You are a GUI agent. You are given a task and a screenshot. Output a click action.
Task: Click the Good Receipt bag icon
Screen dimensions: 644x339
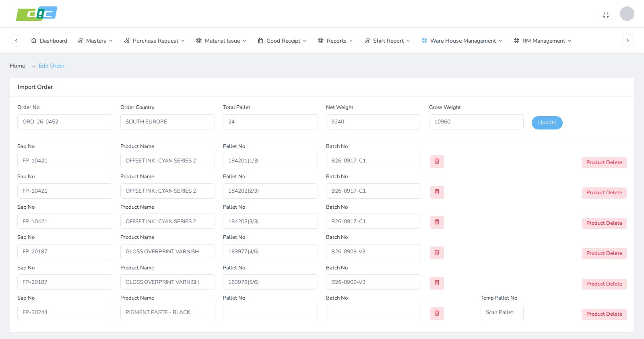click(x=260, y=41)
